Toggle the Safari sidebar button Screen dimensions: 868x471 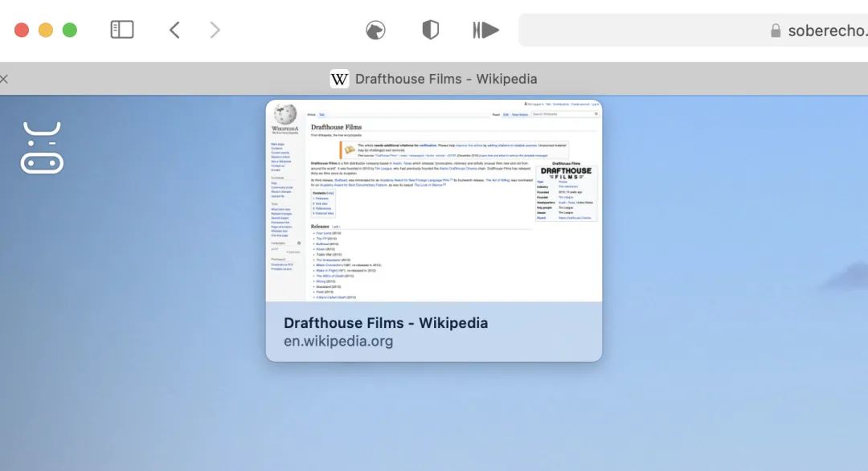point(122,30)
